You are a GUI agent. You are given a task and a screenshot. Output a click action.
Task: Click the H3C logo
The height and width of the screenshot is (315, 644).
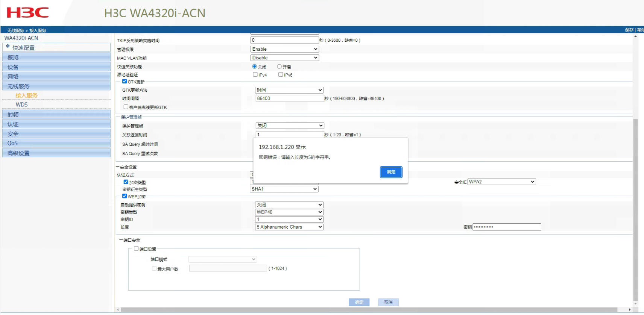click(x=28, y=12)
